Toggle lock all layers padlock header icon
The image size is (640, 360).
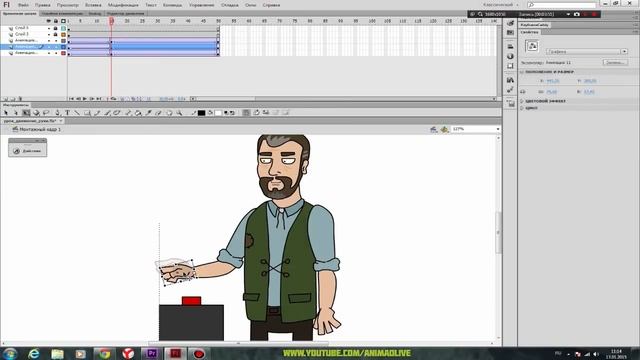(56, 21)
